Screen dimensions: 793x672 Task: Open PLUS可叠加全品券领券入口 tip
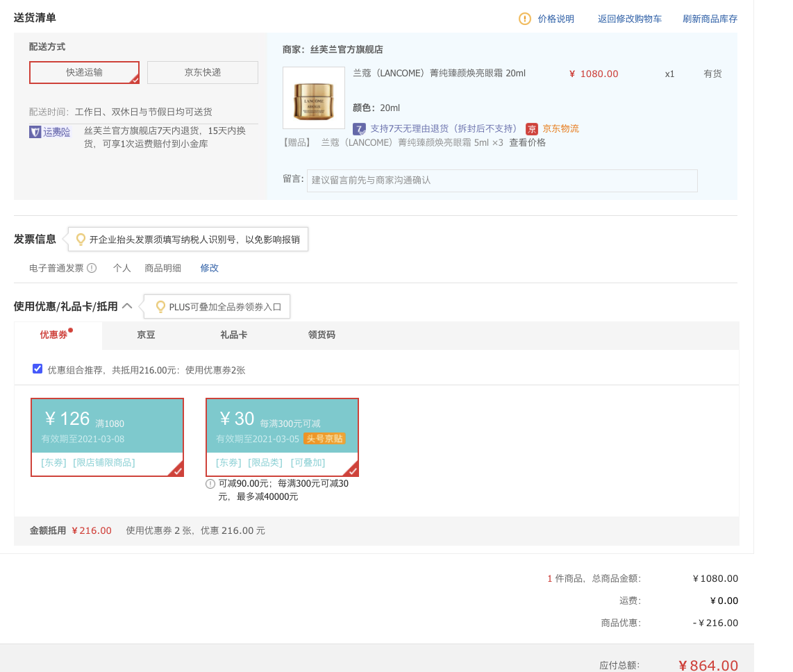pos(225,307)
